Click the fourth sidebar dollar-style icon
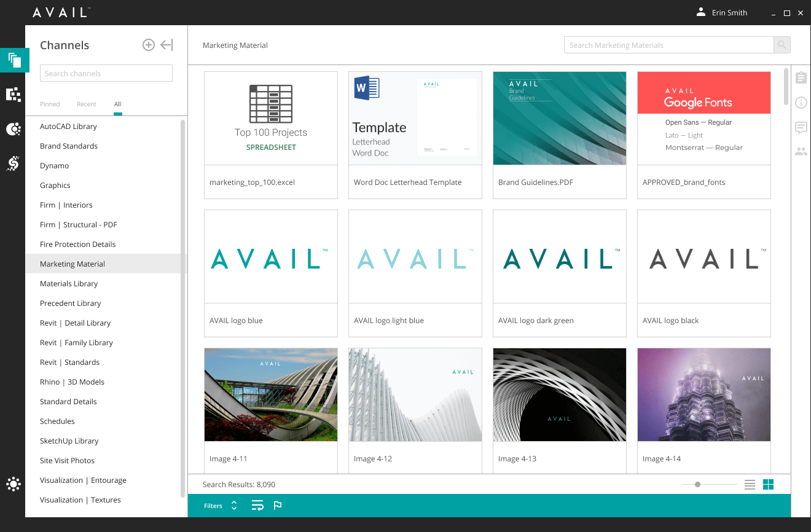This screenshot has height=532, width=811. [14, 163]
